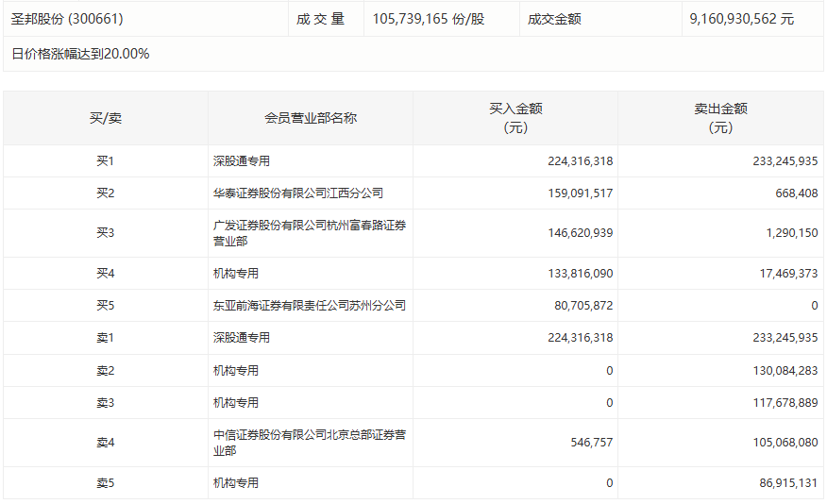Screen dimensions: 827x504
Task: Click 深股通专用 in the 买1 row
Action: pyautogui.click(x=242, y=160)
